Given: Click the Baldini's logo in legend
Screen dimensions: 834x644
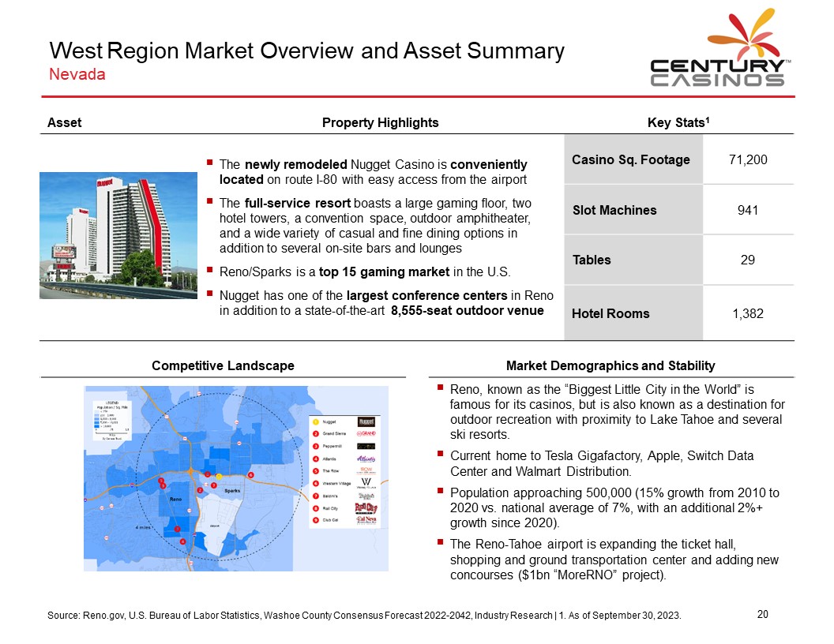Looking at the screenshot, I should (x=366, y=496).
